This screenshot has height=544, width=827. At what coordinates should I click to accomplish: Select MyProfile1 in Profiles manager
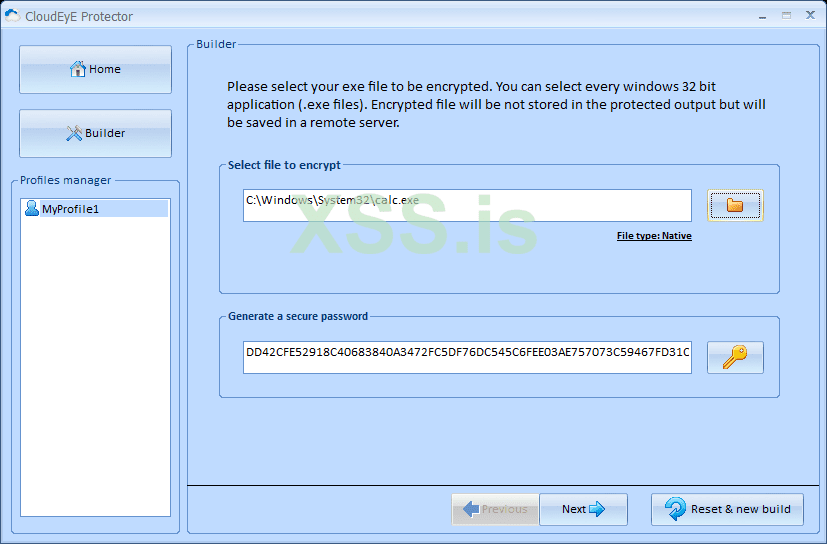pyautogui.click(x=95, y=209)
